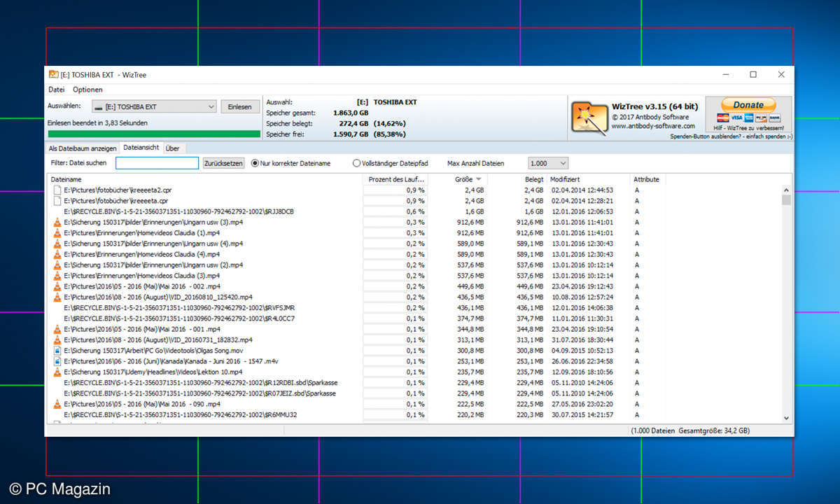840x504 pixels.
Task: Click VLC icon for Mai 2016 - 001 .mp4
Action: 57,329
